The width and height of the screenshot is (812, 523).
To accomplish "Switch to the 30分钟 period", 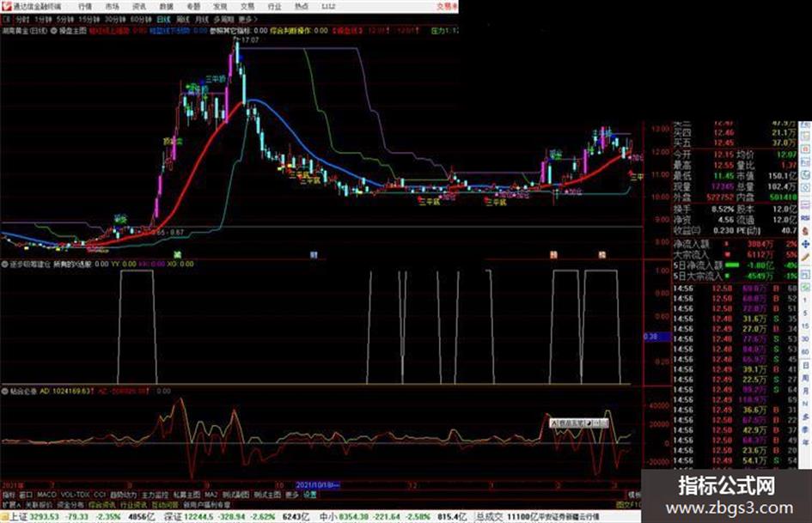I will coord(115,19).
